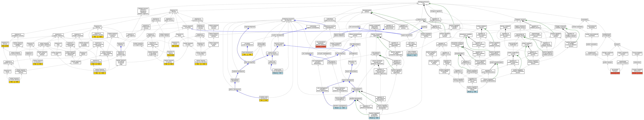Image resolution: width=644 pixels, height=120 pixels.
Task: Click the 'dendrite morphogenesis' node
Action: coord(340,107)
